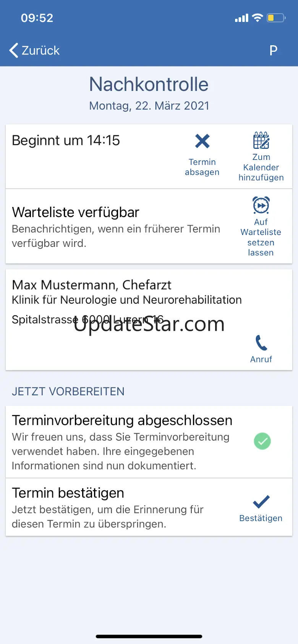The width and height of the screenshot is (298, 644).
Task: Tap the Bestätigen label
Action: (x=261, y=518)
